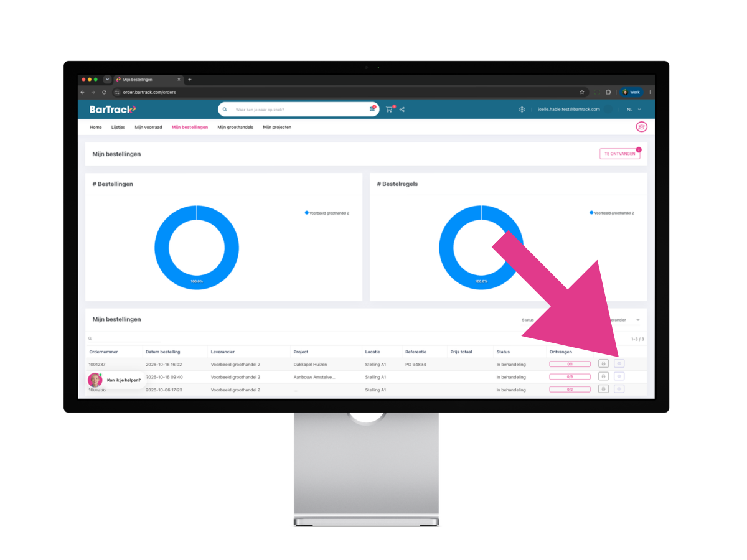Open the shopping cart

point(390,110)
